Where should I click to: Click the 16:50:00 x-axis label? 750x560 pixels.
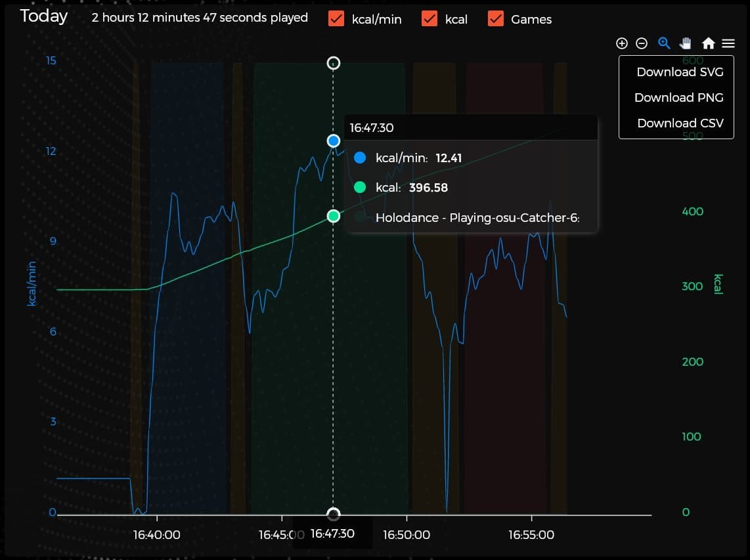[406, 534]
